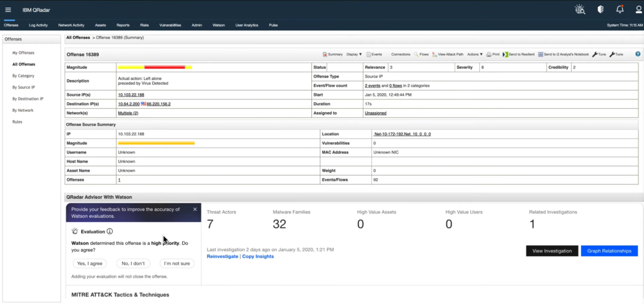Open View Attack Path
Image resolution: width=644 pixels, height=304 pixels.
point(448,54)
